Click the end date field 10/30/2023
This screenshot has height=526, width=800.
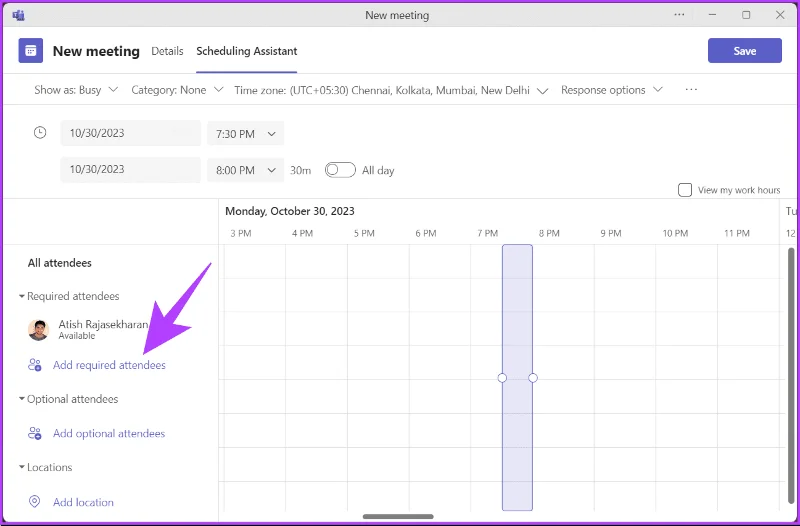131,169
